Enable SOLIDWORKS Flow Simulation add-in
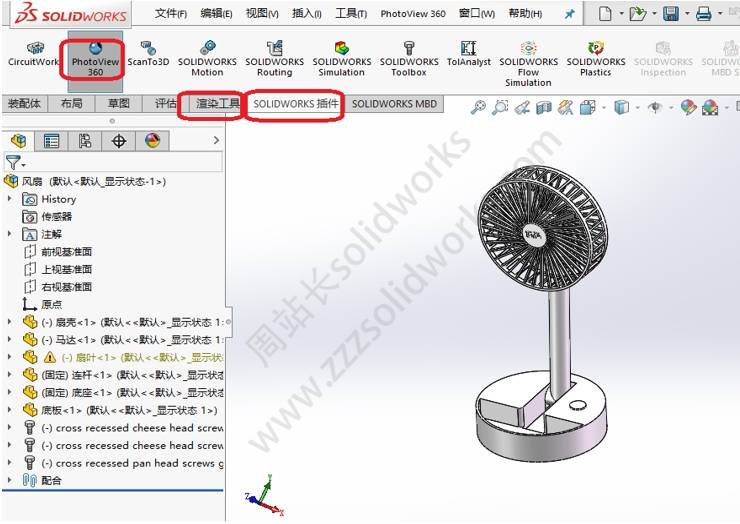Viewport: 740px width, 524px height. [x=529, y=64]
